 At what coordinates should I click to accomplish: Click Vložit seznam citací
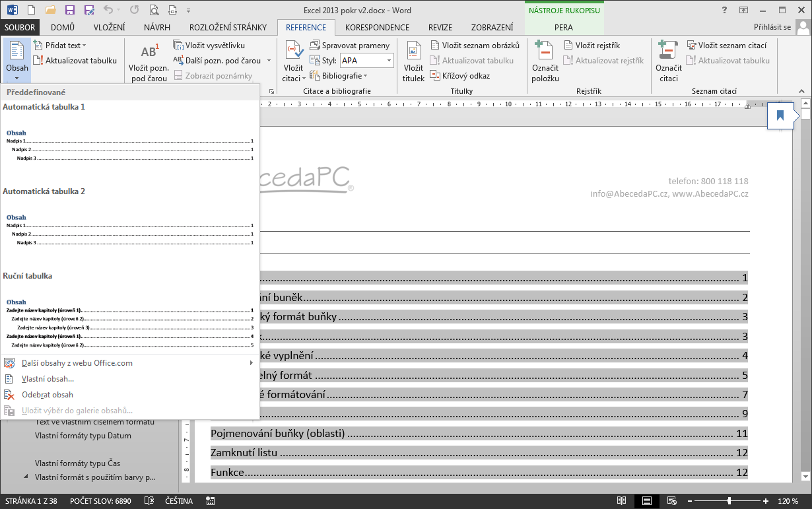(727, 46)
